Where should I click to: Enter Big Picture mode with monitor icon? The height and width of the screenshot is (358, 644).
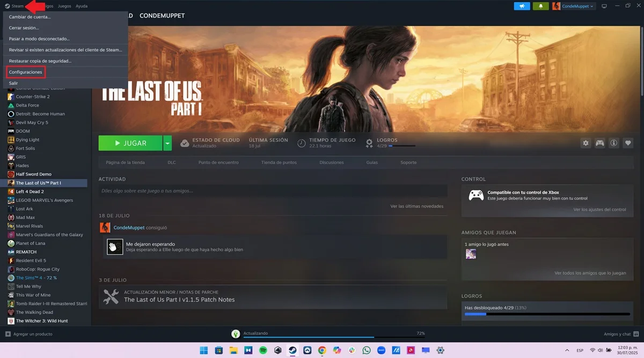coord(604,5)
